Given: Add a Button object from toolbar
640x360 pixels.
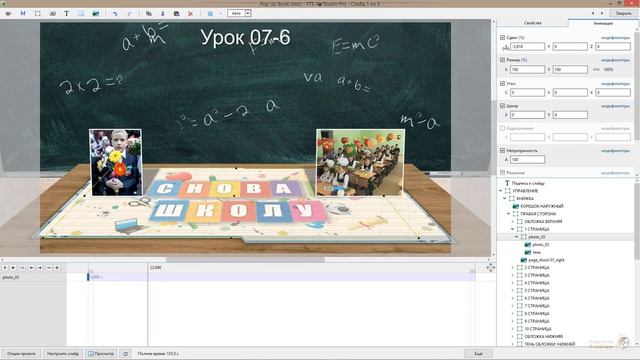Looking at the screenshot, I should click(x=52, y=13).
